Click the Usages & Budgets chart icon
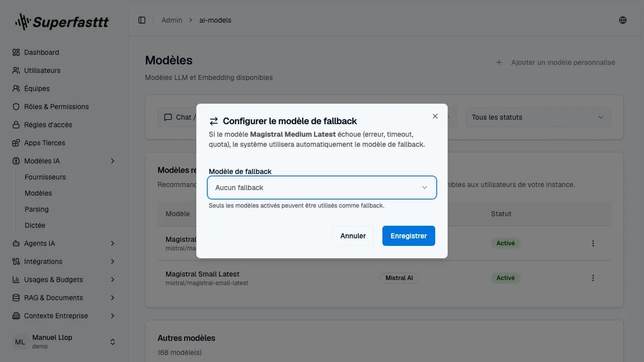Screen dimensions: 644x362 click(x=16, y=280)
